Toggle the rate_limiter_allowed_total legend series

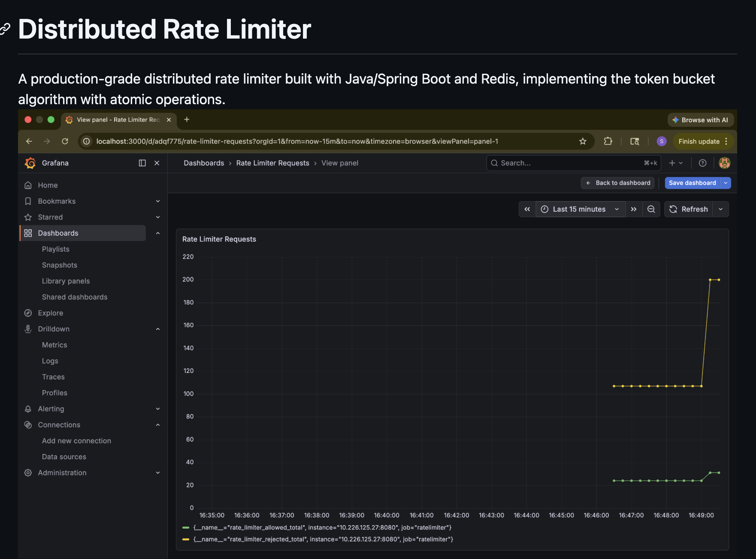click(x=322, y=527)
